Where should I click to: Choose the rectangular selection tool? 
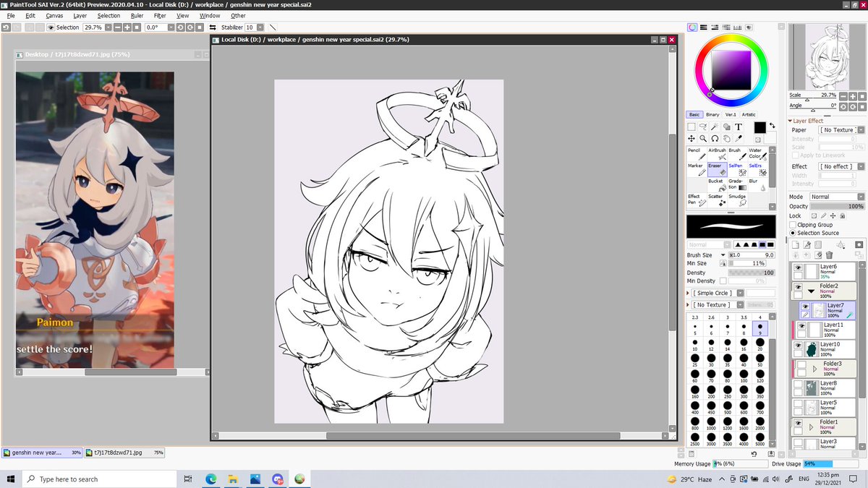pos(692,127)
